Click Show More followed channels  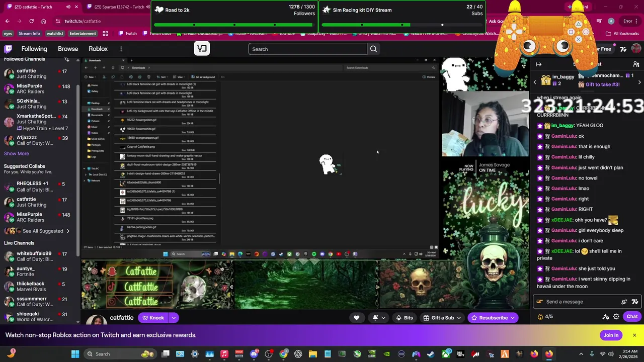point(17,153)
